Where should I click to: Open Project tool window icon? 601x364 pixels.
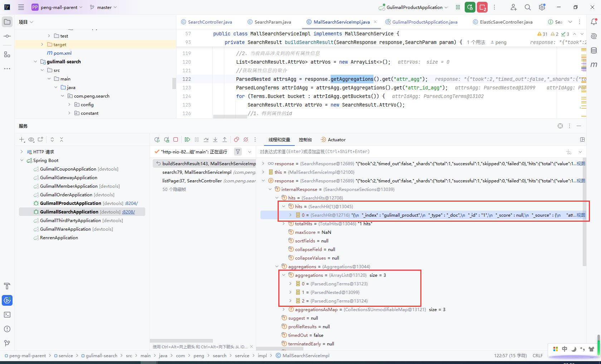(x=7, y=22)
